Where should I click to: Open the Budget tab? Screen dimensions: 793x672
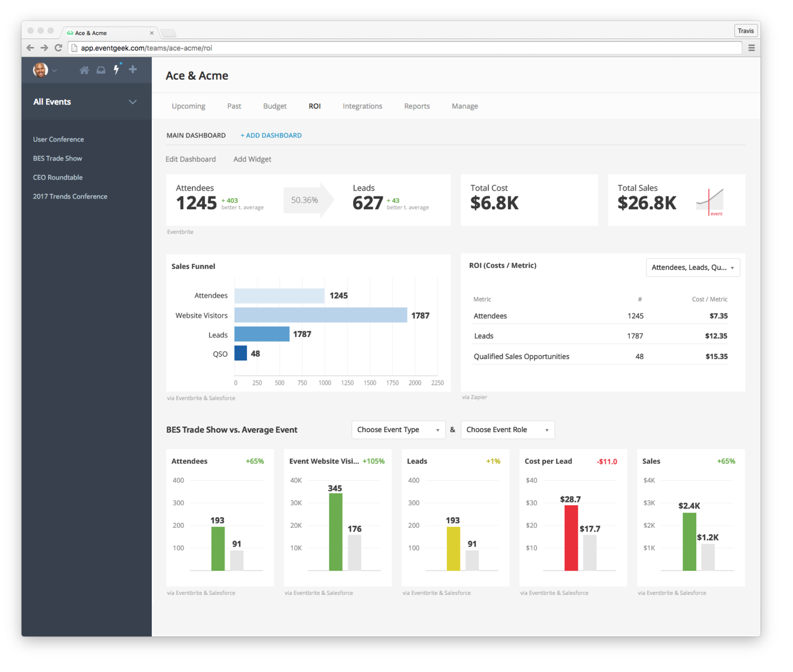(x=274, y=106)
